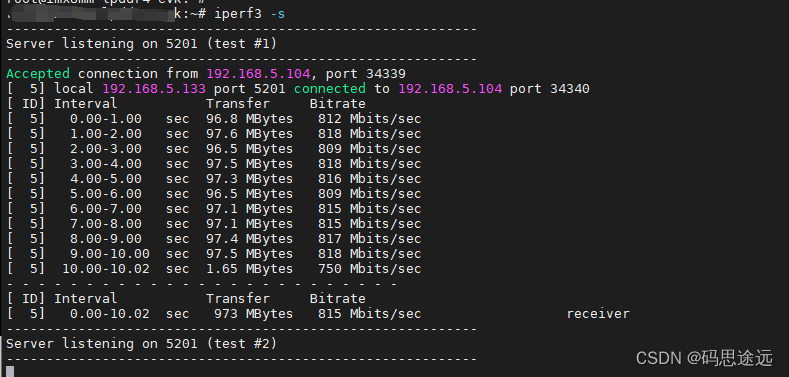Image resolution: width=789 pixels, height=377 pixels.
Task: Click "96.8 MBytes" transfer value
Action: (250, 119)
